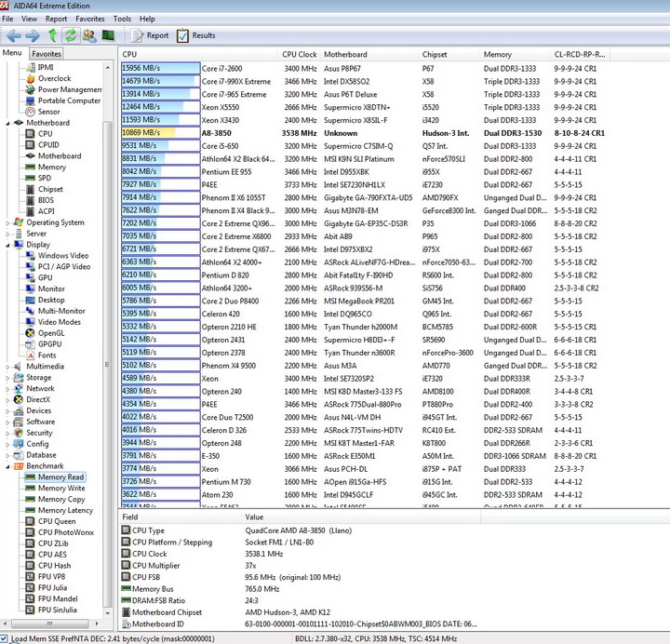Sort by the Motherboard column header
Viewport: 670px width, 644px height.
[x=368, y=55]
